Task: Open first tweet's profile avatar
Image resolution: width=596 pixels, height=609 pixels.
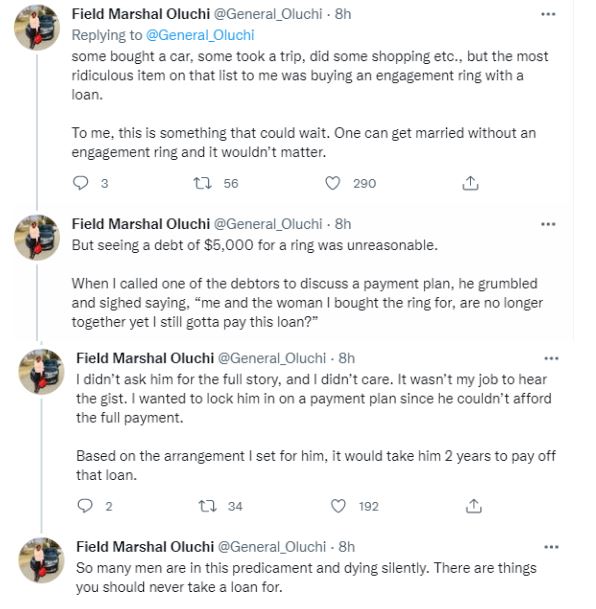Action: 37,27
